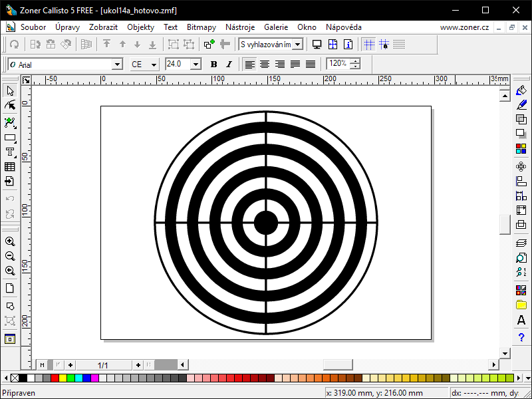This screenshot has height=399, width=532.
Task: Open the Arial font dropdown
Action: click(x=118, y=64)
